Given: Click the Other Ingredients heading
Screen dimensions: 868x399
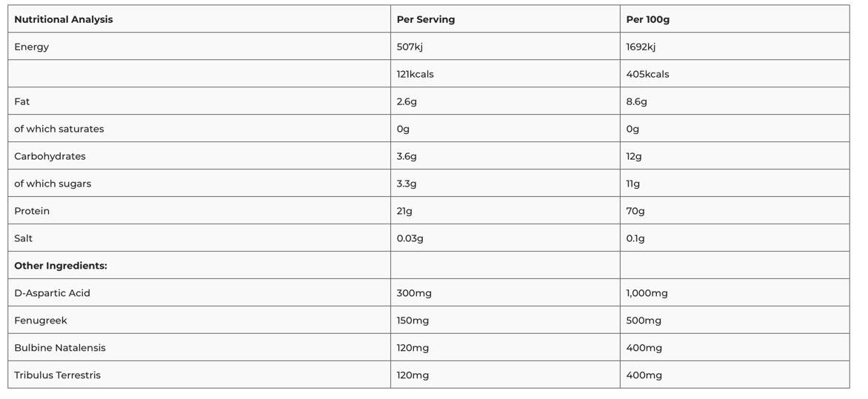Looking at the screenshot, I should [61, 266].
